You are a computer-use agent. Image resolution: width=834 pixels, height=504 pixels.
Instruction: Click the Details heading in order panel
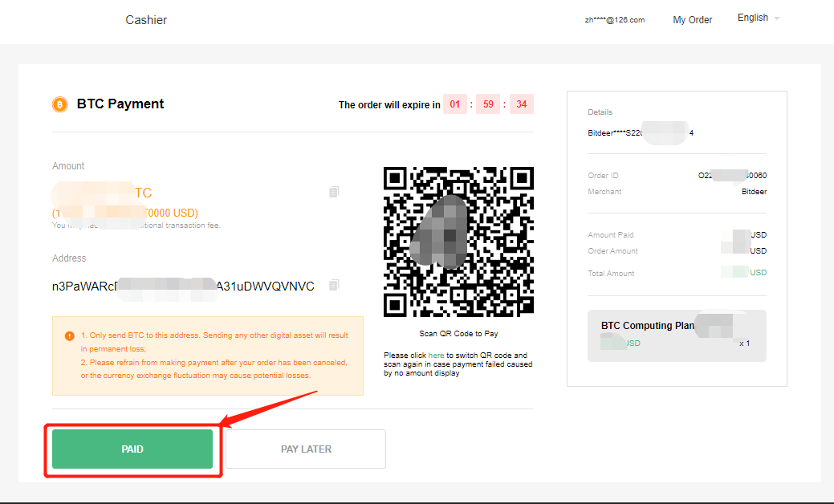click(600, 112)
